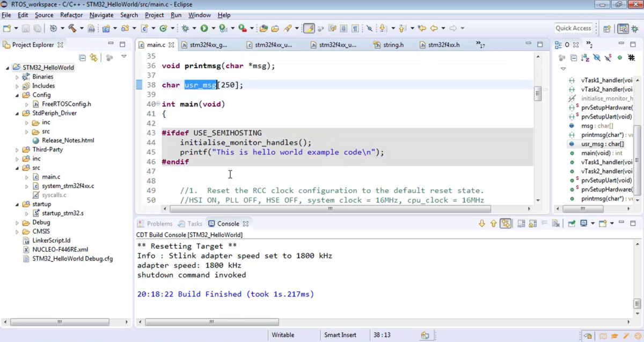Click Collapse All in Project Explorer

[x=82, y=57]
